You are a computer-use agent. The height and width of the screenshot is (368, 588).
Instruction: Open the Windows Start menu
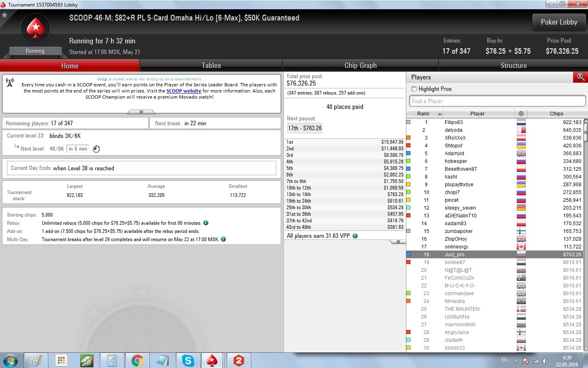11,361
